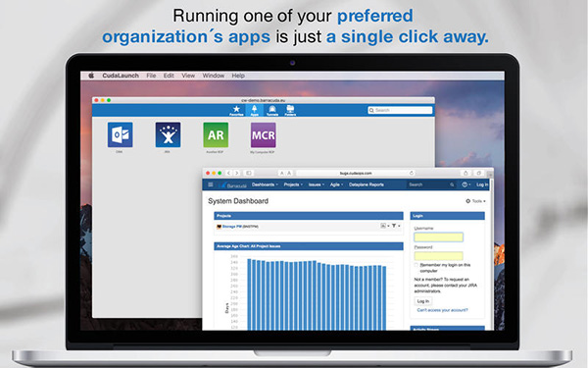
Task: Expand the filter dropdown in Projects panel
Action: pos(396,226)
